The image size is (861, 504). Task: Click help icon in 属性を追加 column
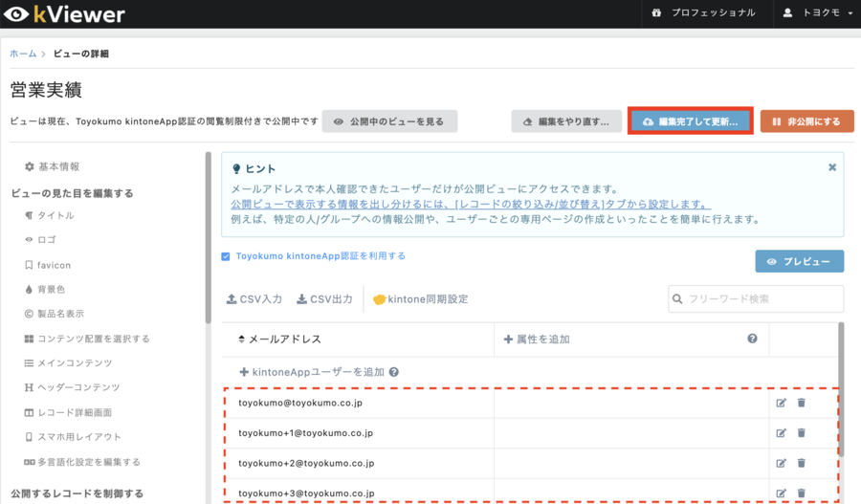752,339
